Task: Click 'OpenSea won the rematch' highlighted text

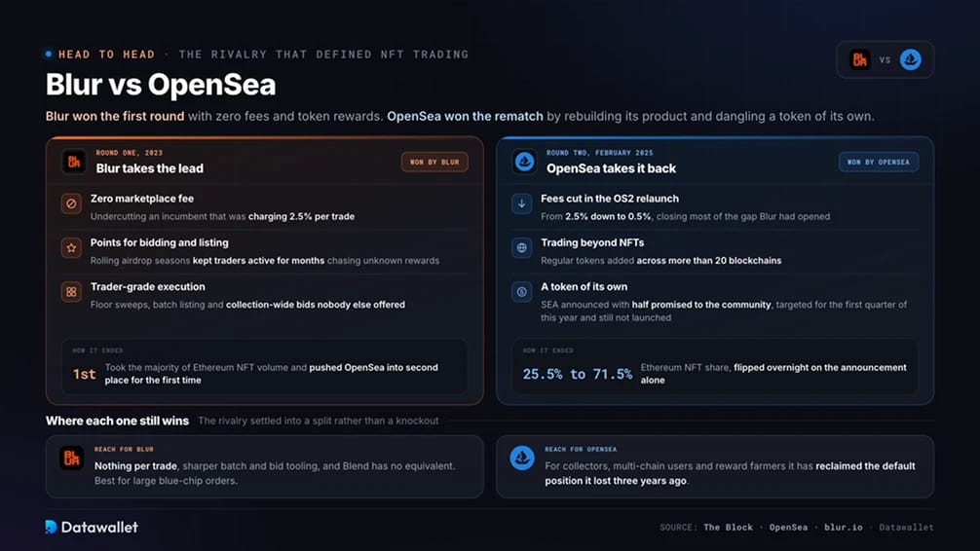Action: click(465, 116)
